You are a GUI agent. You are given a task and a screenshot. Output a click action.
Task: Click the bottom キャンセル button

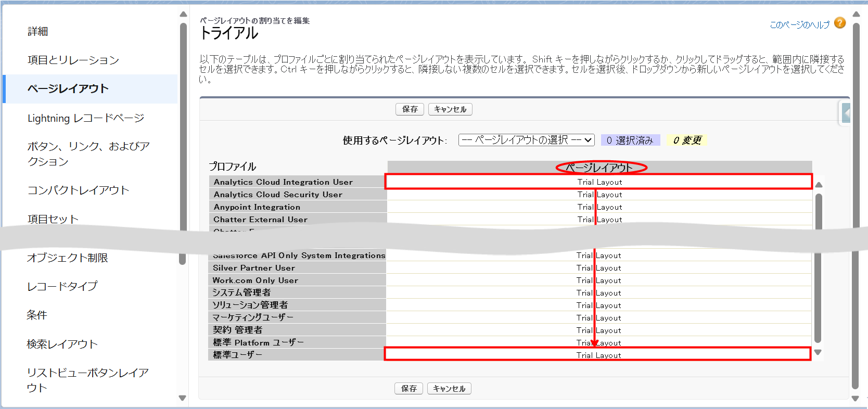[x=449, y=389]
